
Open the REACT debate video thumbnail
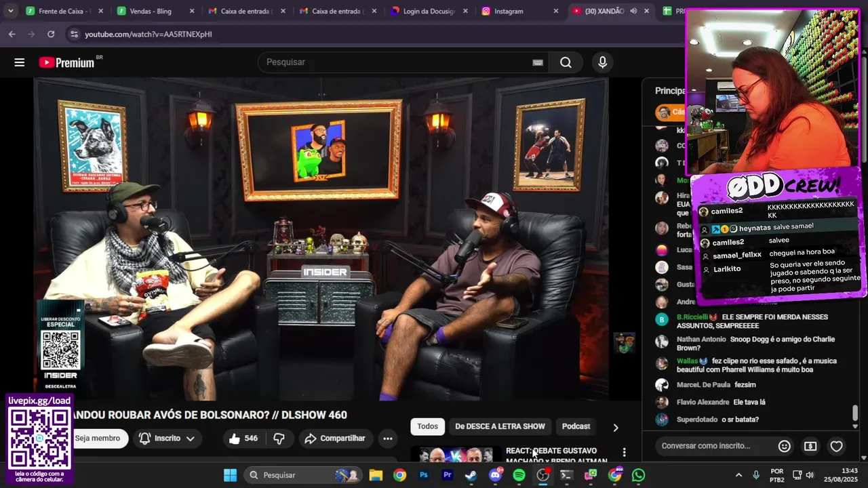[456, 455]
